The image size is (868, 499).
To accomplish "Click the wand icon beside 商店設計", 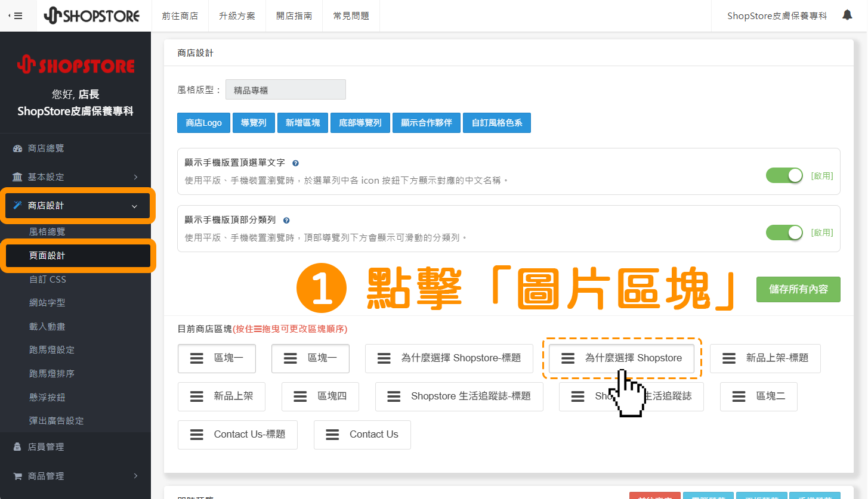I will point(17,206).
